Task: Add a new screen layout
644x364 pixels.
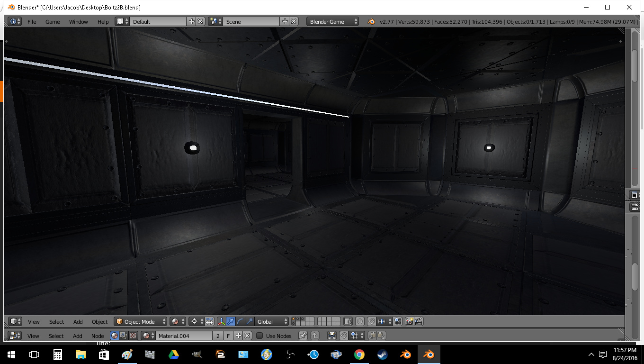Action: point(191,21)
